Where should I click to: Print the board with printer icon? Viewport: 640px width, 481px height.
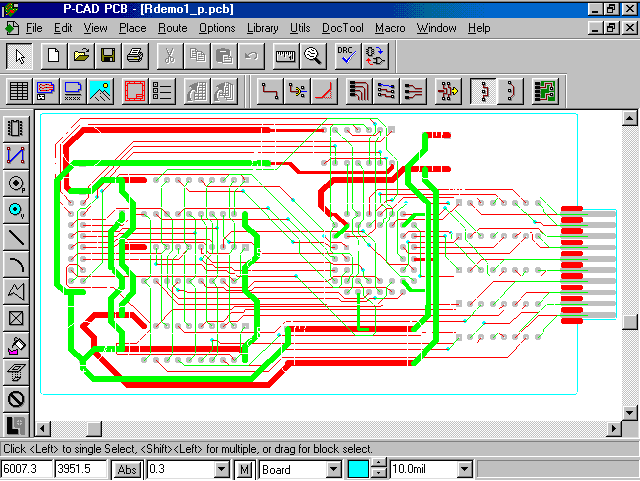[x=135, y=56]
